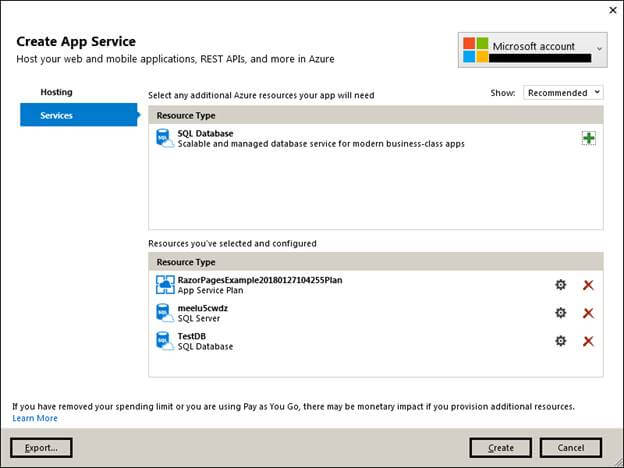
Task: Remove the meelu5cwdz SQL Server resource
Action: [588, 313]
